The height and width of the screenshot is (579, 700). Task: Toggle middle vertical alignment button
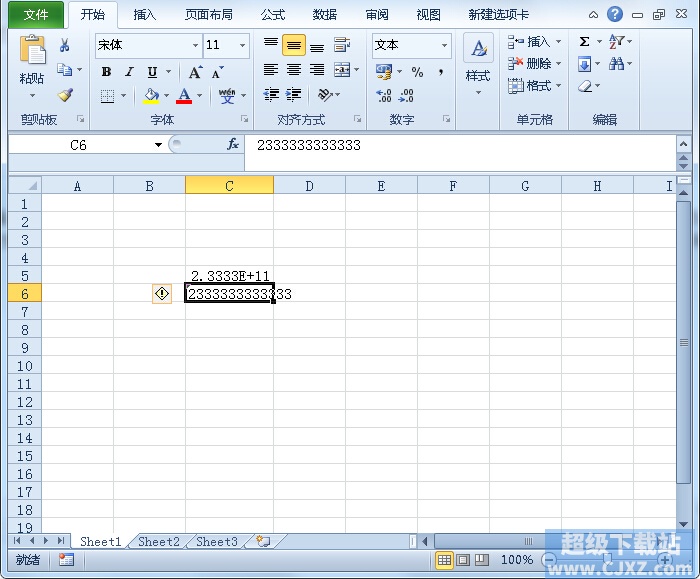click(294, 45)
